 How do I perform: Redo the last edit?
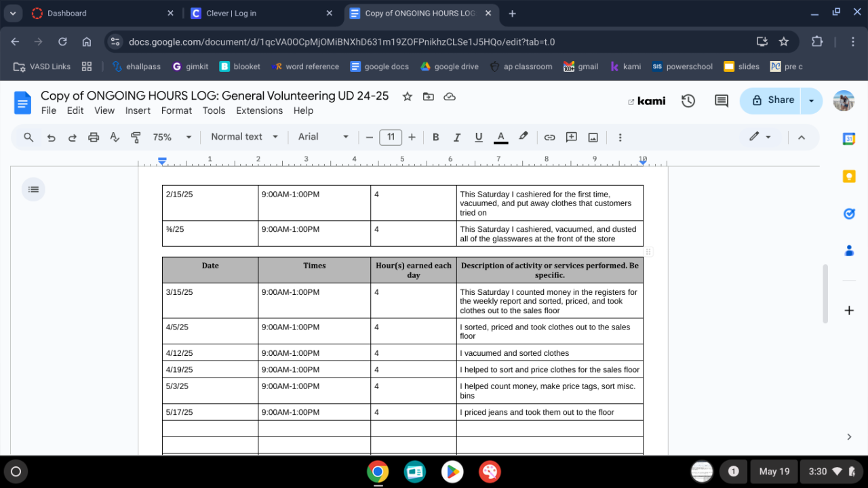(72, 137)
